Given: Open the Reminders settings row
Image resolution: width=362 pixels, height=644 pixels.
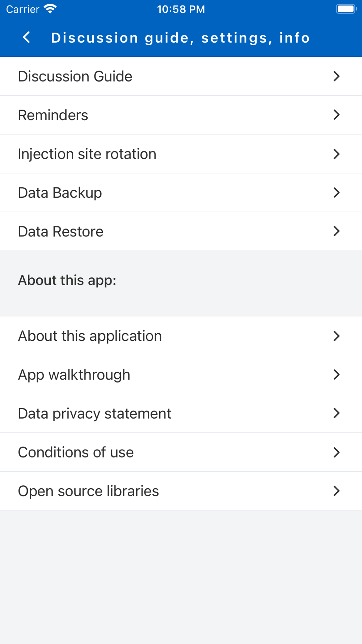Looking at the screenshot, I should click(x=181, y=115).
